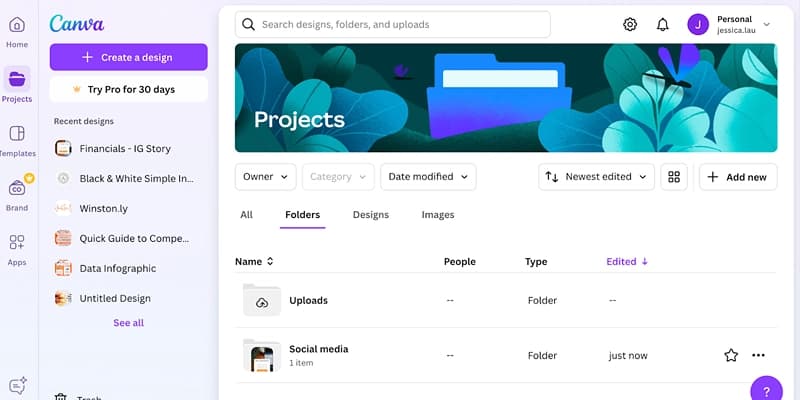
Task: Open the Newest edited sort dropdown
Action: point(596,177)
